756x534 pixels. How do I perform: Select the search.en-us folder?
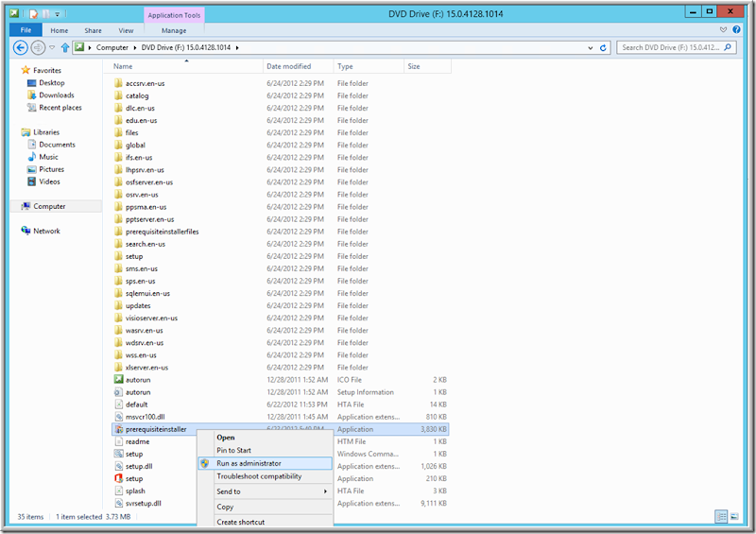point(146,244)
